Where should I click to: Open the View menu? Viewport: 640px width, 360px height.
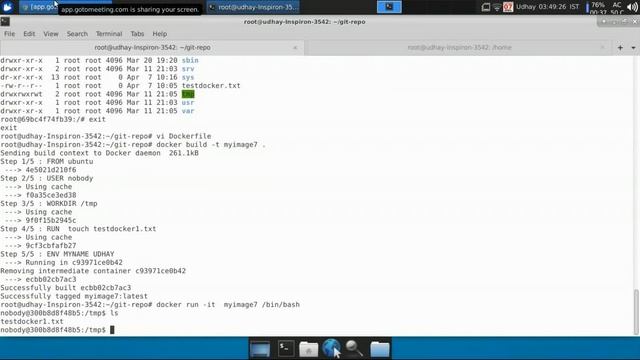pyautogui.click(x=51, y=34)
